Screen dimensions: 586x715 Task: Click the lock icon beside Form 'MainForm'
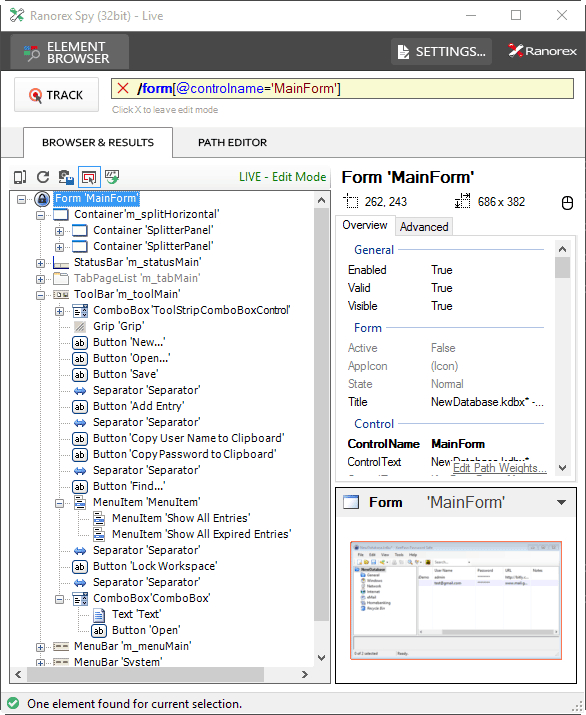pos(42,199)
